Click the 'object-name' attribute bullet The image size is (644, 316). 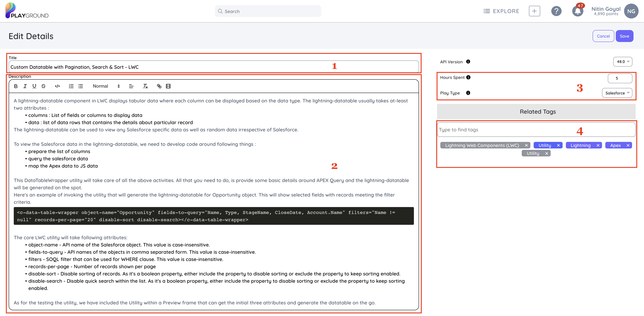[x=119, y=245]
